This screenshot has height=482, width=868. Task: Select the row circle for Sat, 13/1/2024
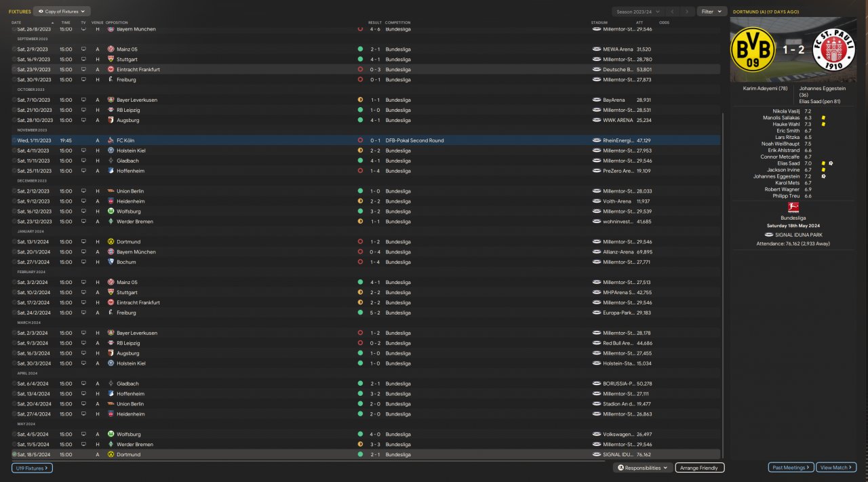pos(14,241)
